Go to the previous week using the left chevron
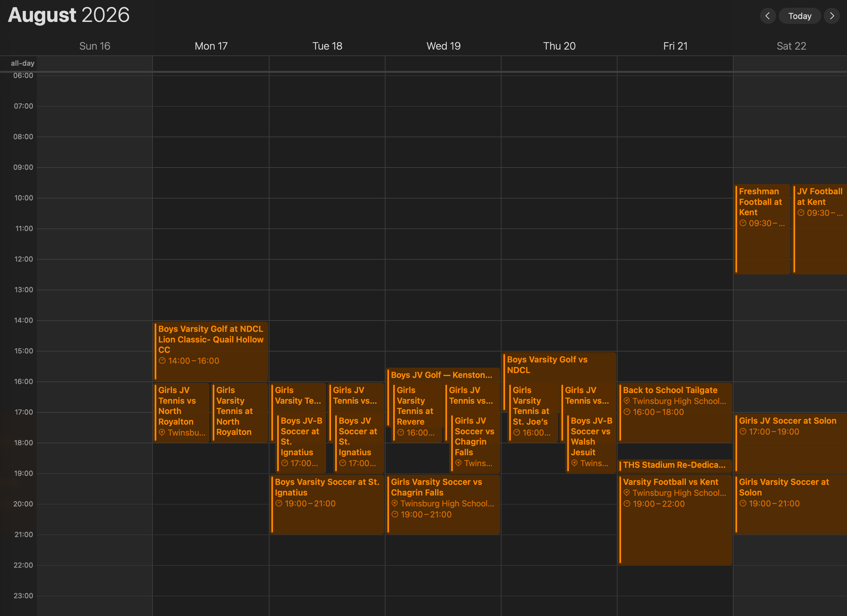This screenshot has height=616, width=847. [x=767, y=16]
